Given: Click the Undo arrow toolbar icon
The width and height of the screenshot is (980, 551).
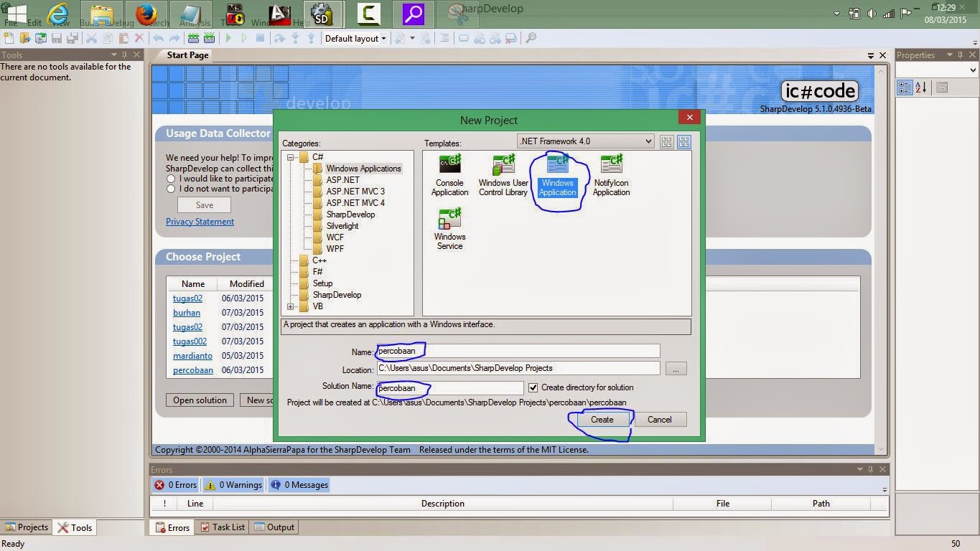Looking at the screenshot, I should click(x=159, y=38).
